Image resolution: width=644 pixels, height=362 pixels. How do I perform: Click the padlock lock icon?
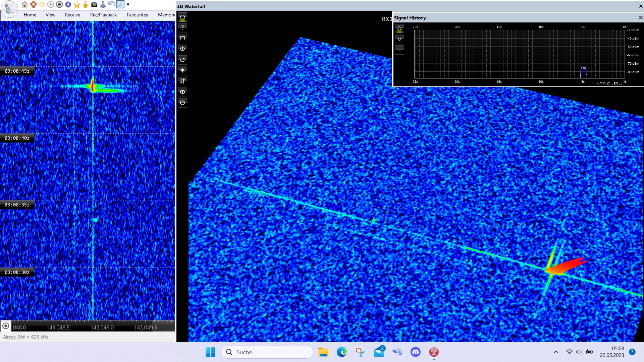(x=86, y=4)
